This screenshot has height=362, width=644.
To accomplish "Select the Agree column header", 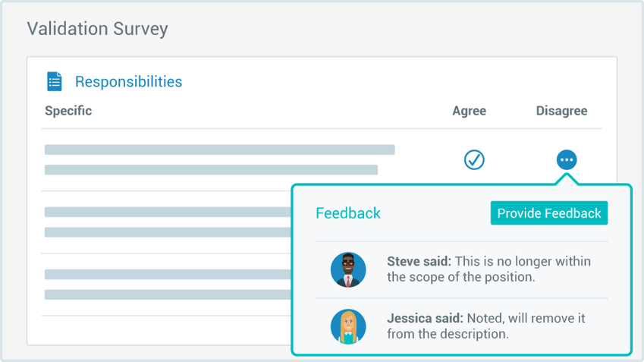I will coord(469,111).
